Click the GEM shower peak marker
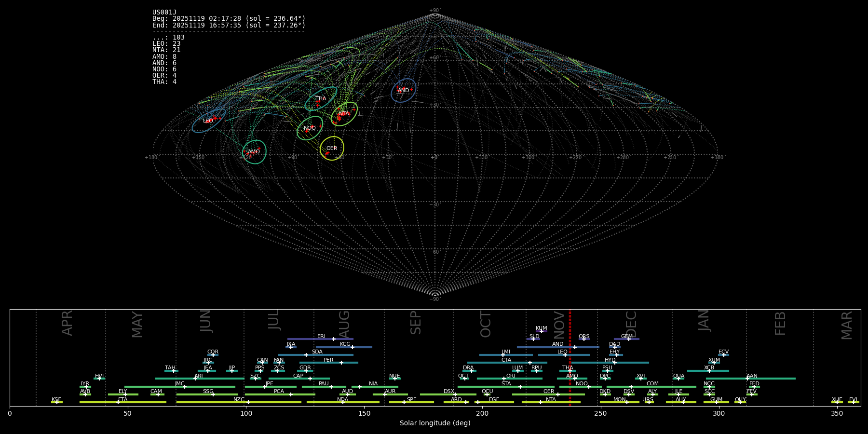 point(628,339)
